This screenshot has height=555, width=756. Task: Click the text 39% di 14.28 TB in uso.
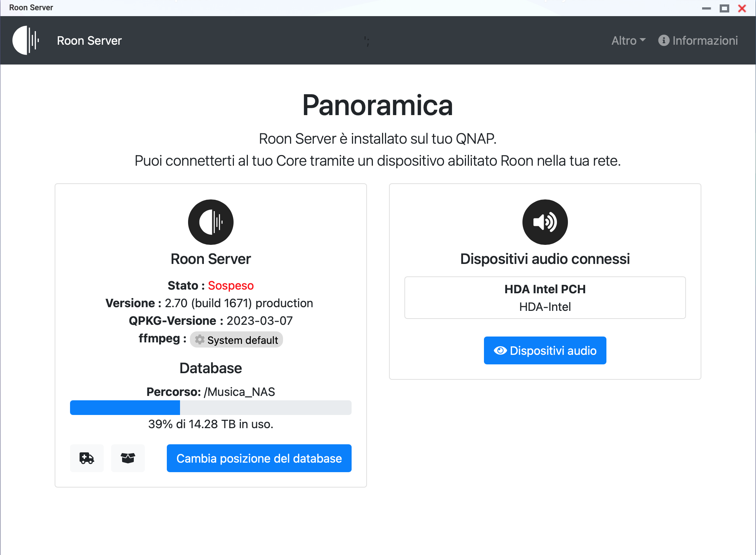click(211, 424)
